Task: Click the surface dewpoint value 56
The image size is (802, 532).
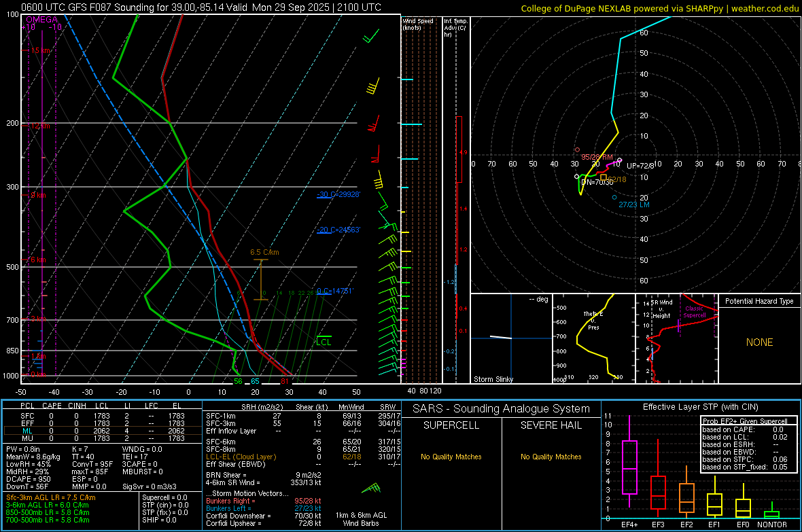Action: point(238,381)
